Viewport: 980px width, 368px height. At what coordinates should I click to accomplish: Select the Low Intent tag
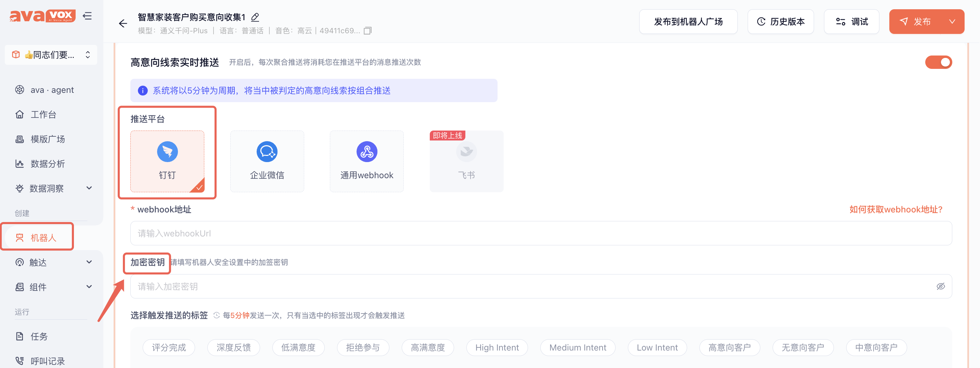(x=657, y=347)
